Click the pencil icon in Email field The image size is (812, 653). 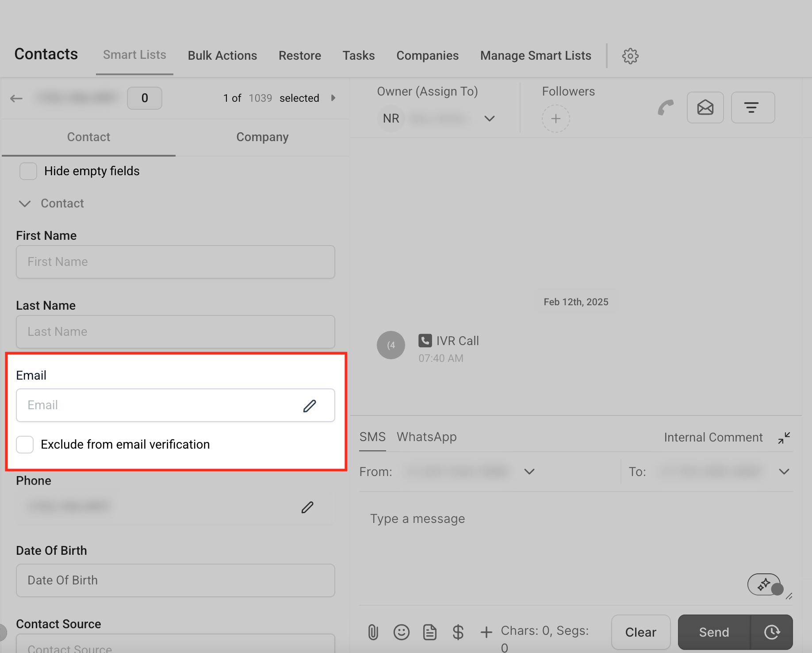(x=310, y=406)
